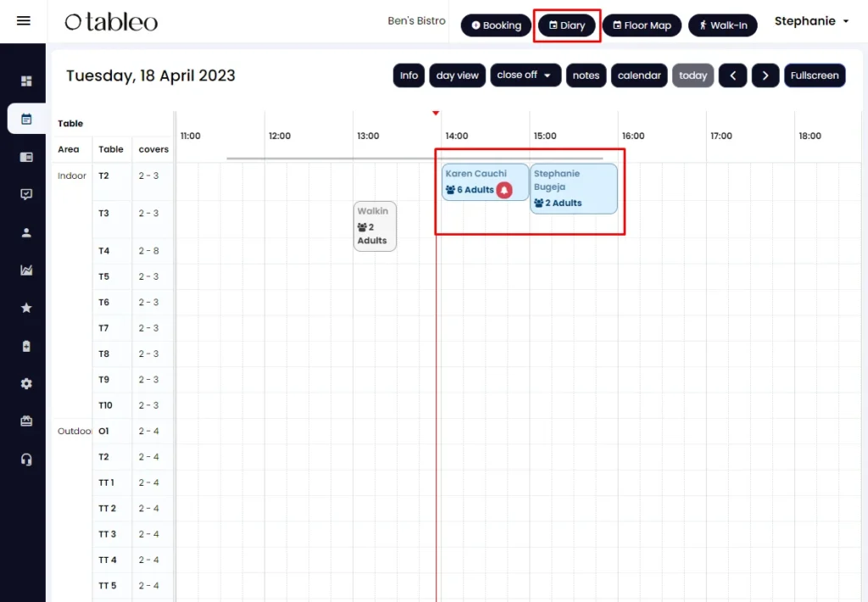Open the notes button
This screenshot has width=868, height=602.
(x=587, y=75)
